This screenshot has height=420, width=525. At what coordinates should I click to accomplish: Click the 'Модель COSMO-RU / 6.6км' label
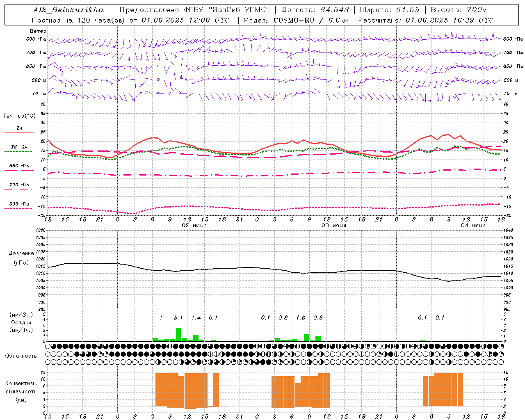coord(295,20)
